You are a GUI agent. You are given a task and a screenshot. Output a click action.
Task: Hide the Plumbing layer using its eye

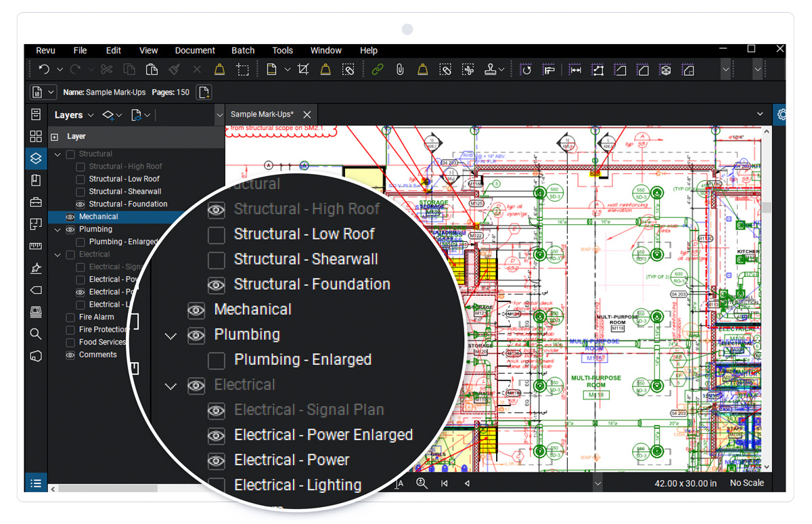(70, 230)
